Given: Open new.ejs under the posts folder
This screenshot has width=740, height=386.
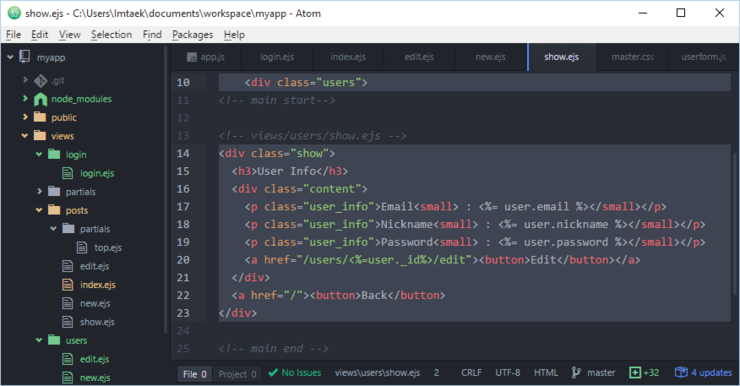Looking at the screenshot, I should click(x=95, y=303).
